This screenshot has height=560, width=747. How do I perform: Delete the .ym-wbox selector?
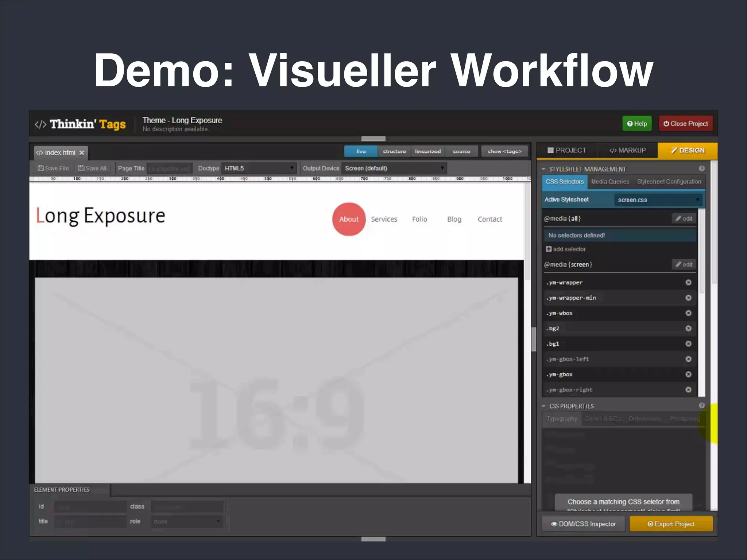[x=688, y=313]
